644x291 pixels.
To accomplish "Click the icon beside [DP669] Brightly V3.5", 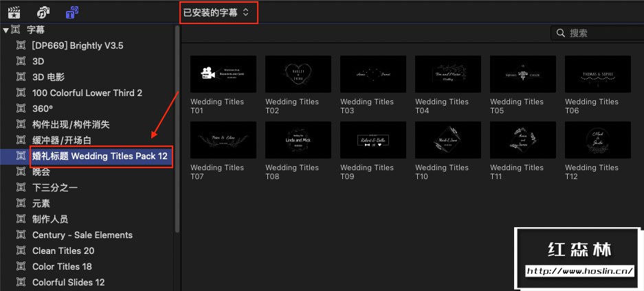I will point(21,45).
